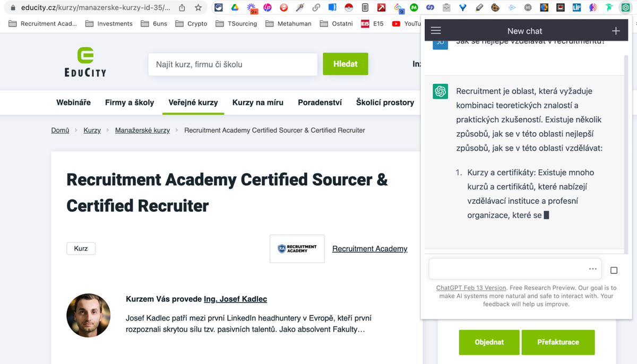Select Veřejné kurzy navigation tab
Screen dimensions: 637x364
(193, 102)
